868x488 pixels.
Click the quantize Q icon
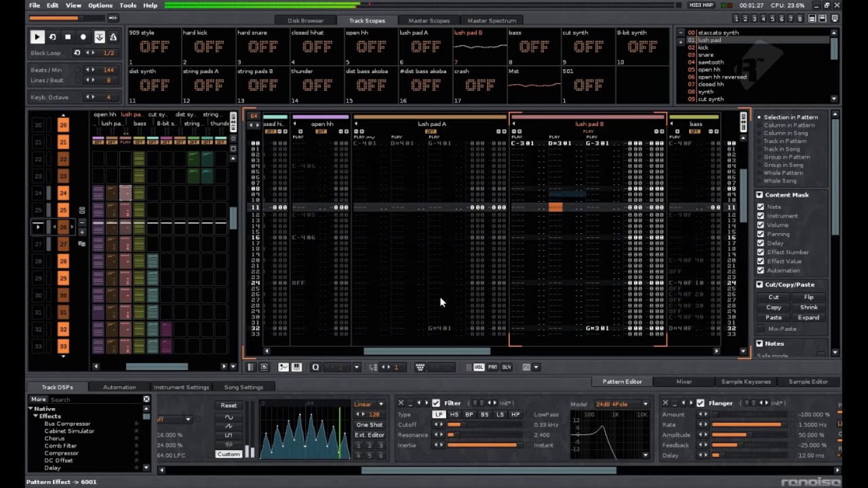click(x=315, y=367)
